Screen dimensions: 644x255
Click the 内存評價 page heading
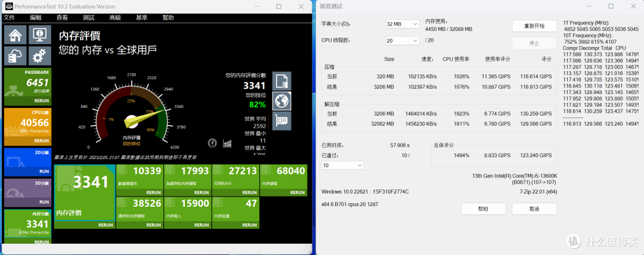80,36
